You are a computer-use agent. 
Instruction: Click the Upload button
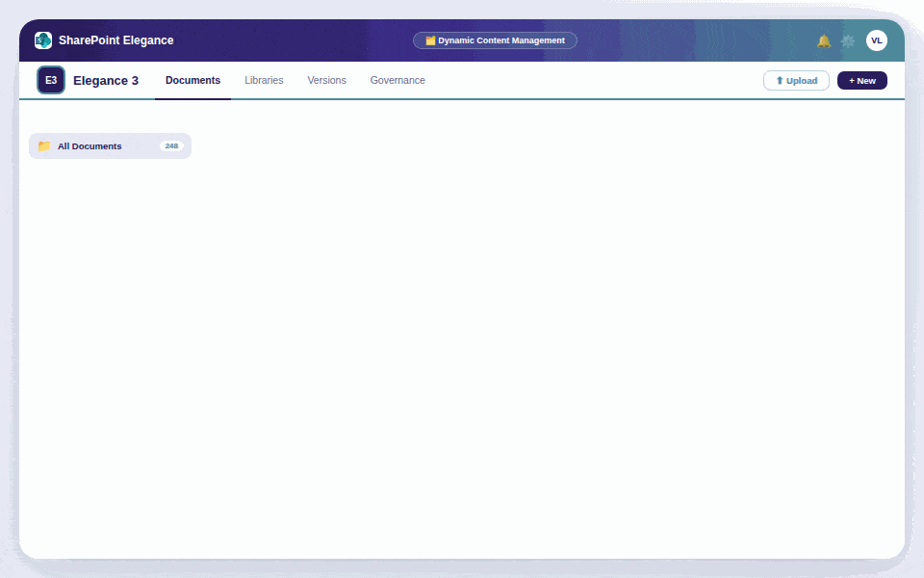pyautogui.click(x=796, y=80)
